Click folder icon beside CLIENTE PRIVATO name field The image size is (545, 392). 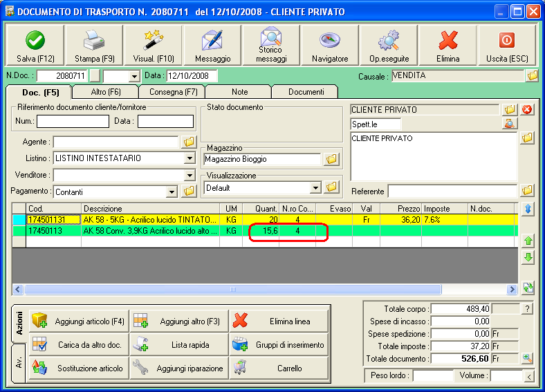[x=510, y=110]
